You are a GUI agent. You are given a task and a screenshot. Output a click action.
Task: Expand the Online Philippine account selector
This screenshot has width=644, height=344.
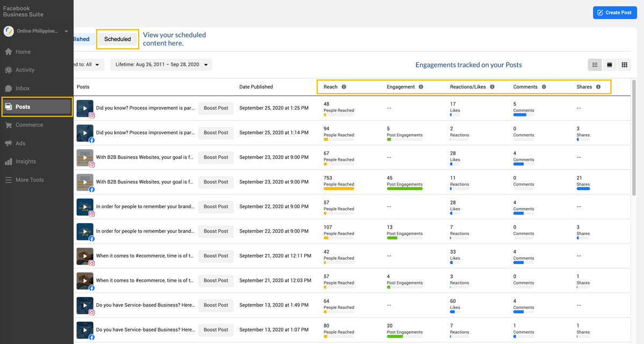(x=67, y=31)
